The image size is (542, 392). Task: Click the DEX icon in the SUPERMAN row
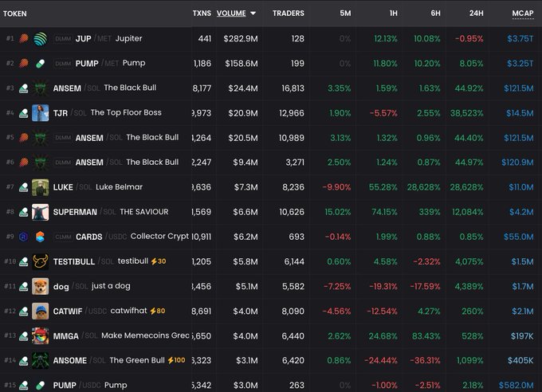click(x=23, y=212)
